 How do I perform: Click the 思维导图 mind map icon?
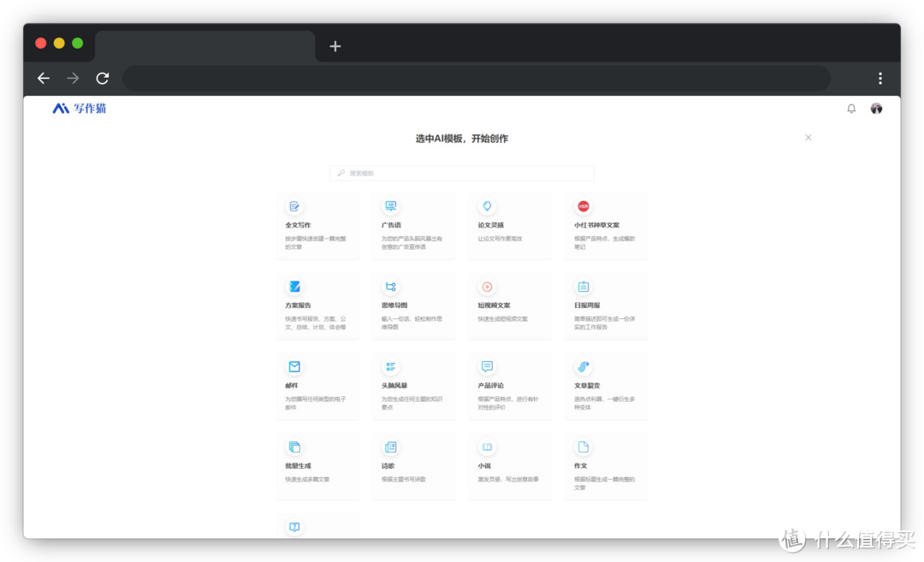391,287
